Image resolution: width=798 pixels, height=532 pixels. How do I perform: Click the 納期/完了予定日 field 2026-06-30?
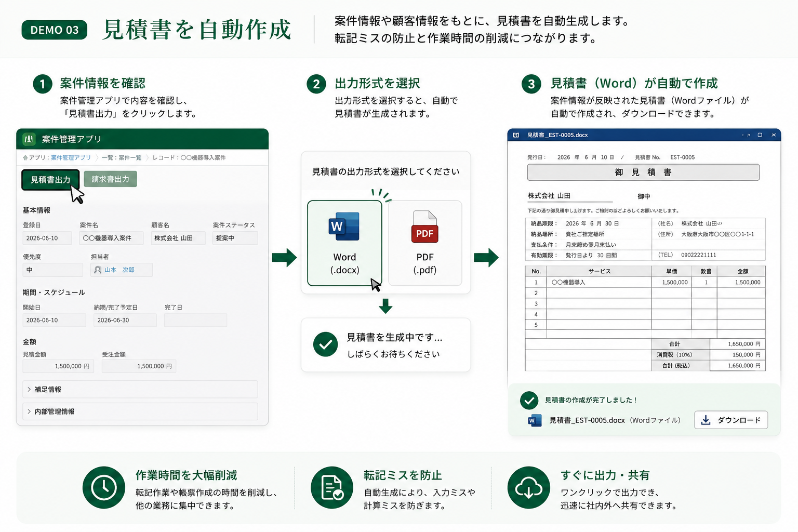[x=125, y=320]
